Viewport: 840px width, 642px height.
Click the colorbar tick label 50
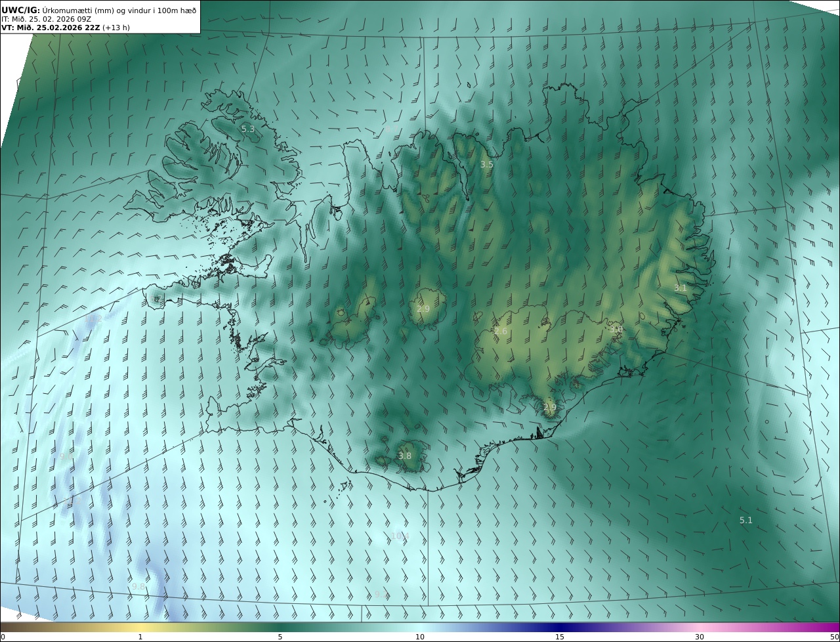835,637
